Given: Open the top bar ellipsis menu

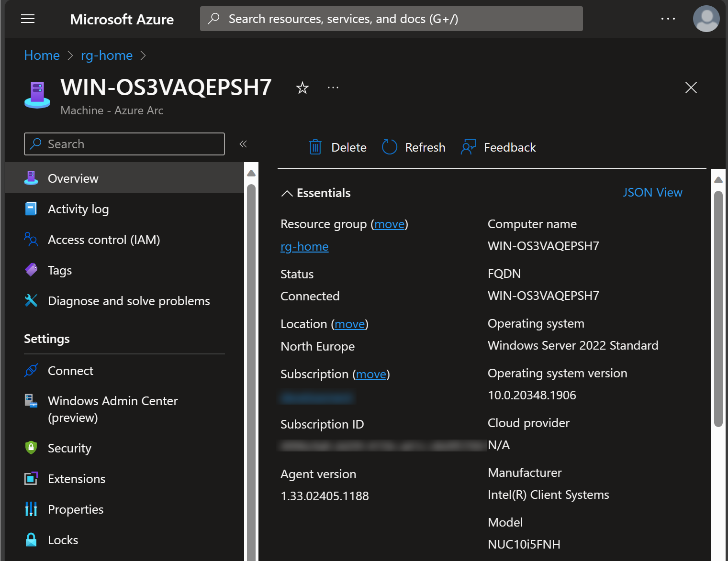Looking at the screenshot, I should coord(668,19).
